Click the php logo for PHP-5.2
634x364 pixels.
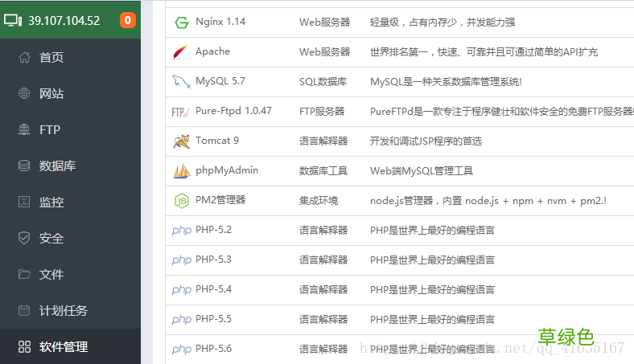point(182,231)
